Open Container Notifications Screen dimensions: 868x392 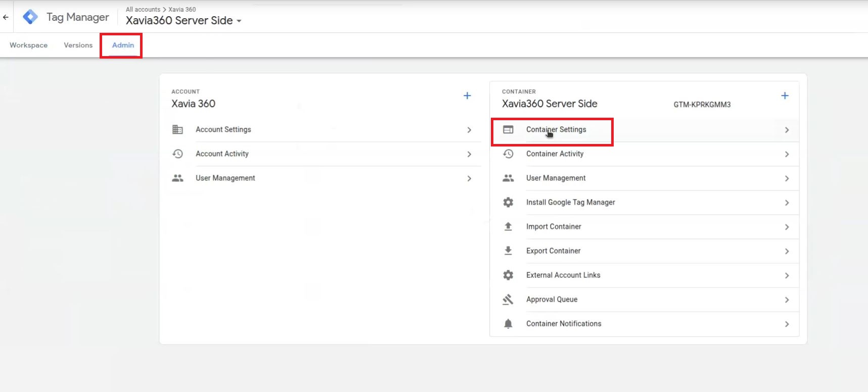564,323
